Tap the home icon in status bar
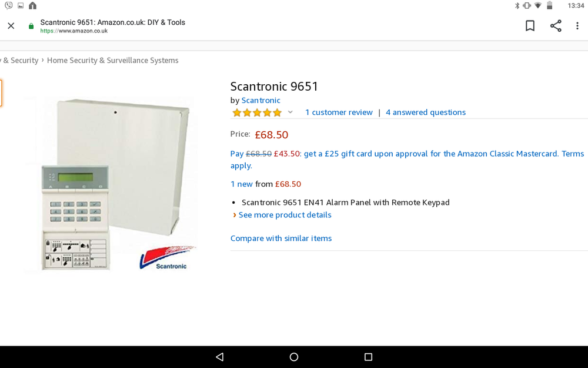 [x=32, y=6]
